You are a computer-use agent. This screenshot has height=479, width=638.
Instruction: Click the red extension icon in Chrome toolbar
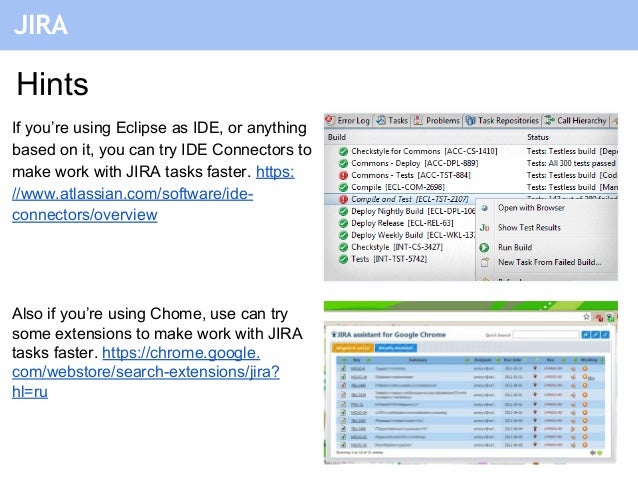tap(599, 318)
